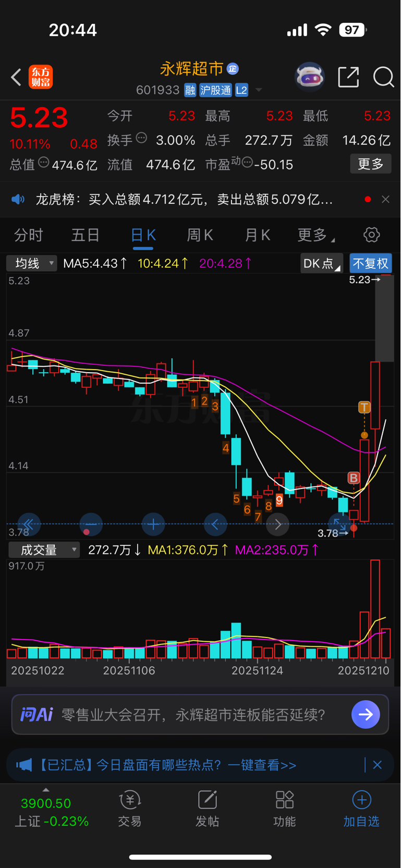Open info icon next to 换手

click(x=142, y=138)
